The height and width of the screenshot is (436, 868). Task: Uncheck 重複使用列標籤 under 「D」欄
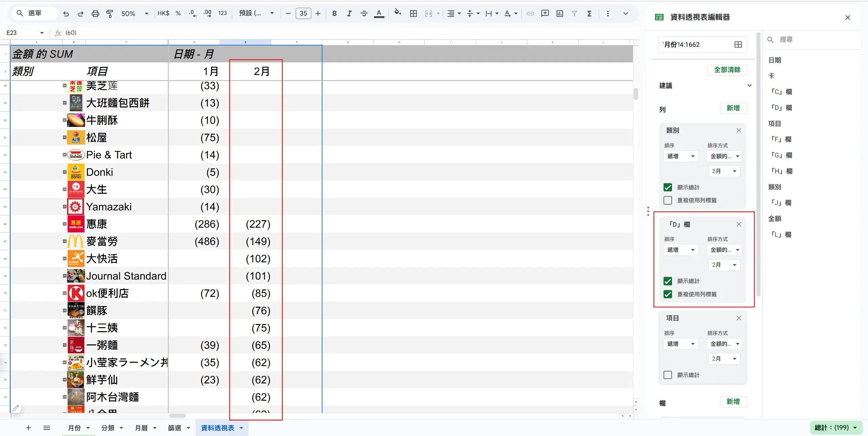[x=668, y=294]
